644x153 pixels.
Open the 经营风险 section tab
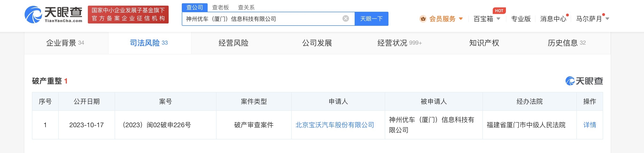(233, 43)
